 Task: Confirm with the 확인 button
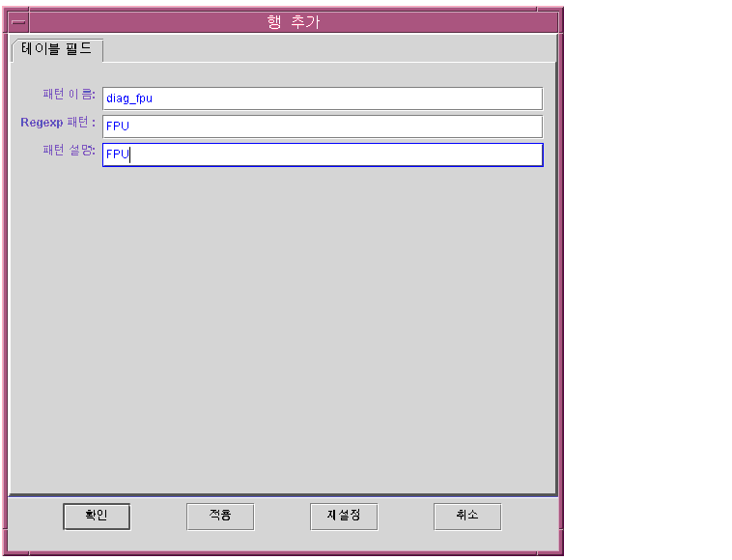tap(97, 517)
